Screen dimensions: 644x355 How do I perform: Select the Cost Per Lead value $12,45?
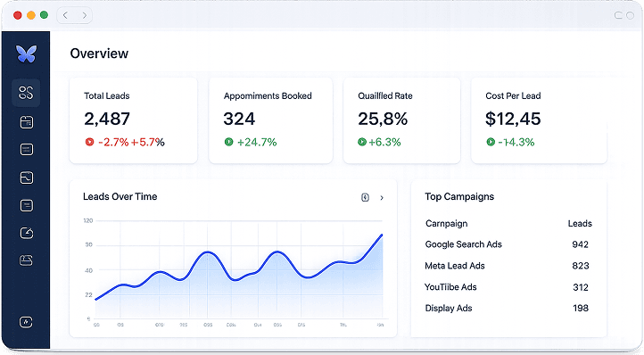coord(513,119)
